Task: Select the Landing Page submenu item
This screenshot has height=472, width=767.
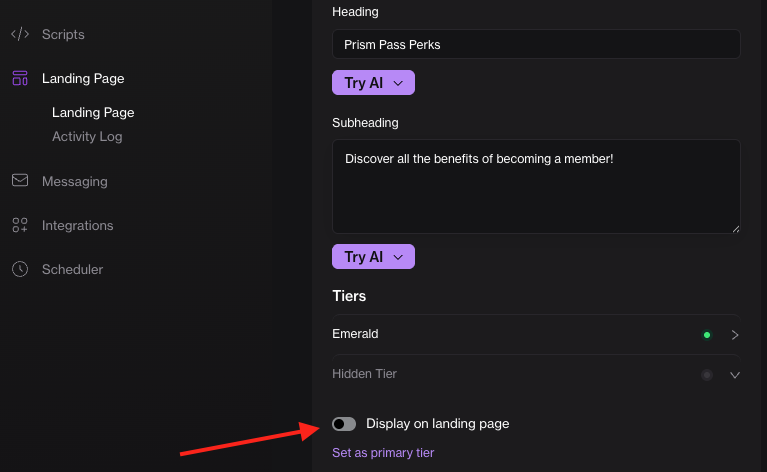Action: coord(93,113)
